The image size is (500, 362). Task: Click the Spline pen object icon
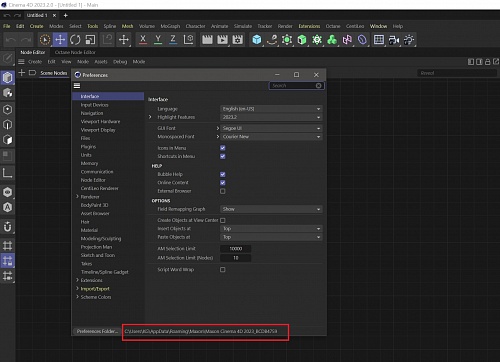pyautogui.click(x=272, y=40)
